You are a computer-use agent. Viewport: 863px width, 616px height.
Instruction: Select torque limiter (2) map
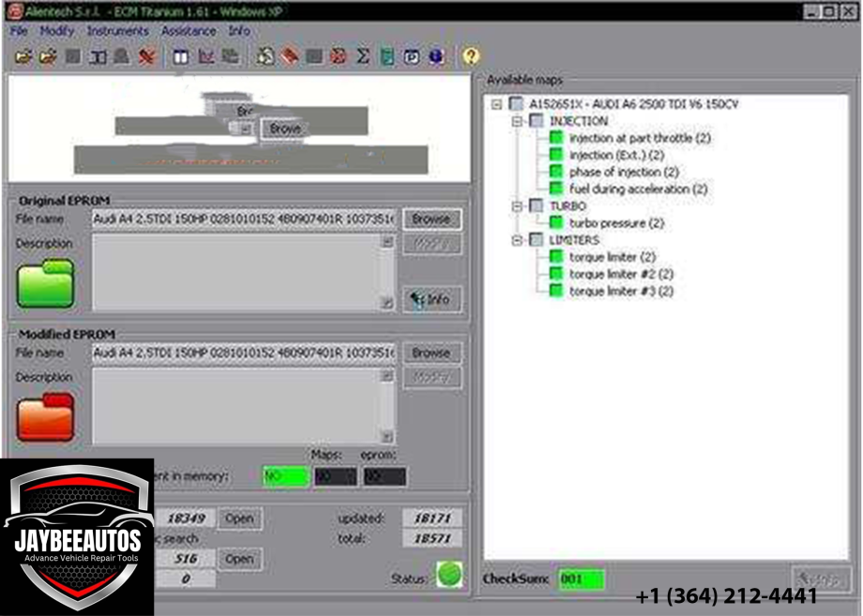tap(612, 258)
